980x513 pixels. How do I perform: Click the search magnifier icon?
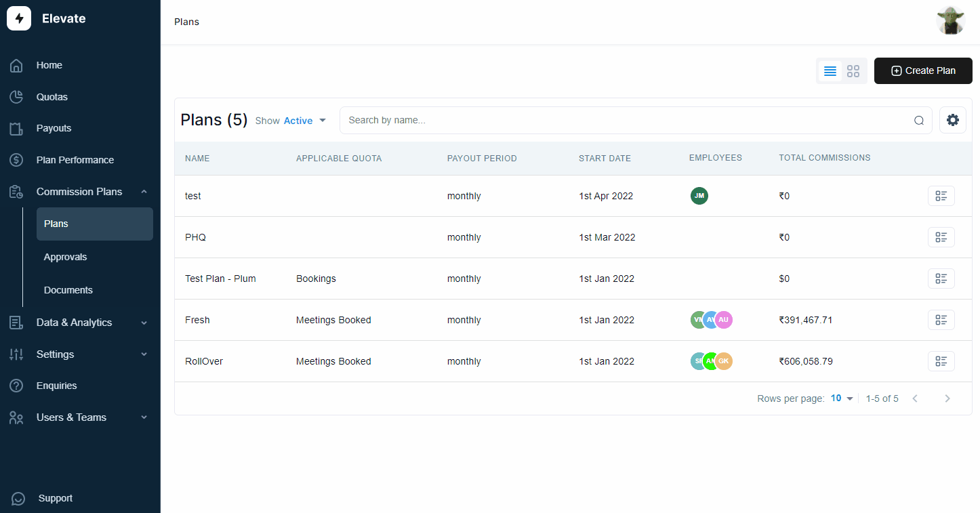919,121
